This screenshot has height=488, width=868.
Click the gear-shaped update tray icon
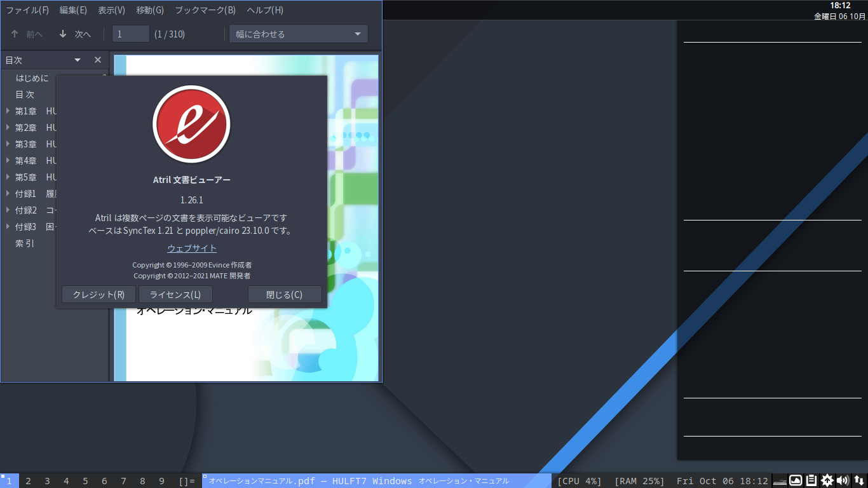click(x=827, y=481)
